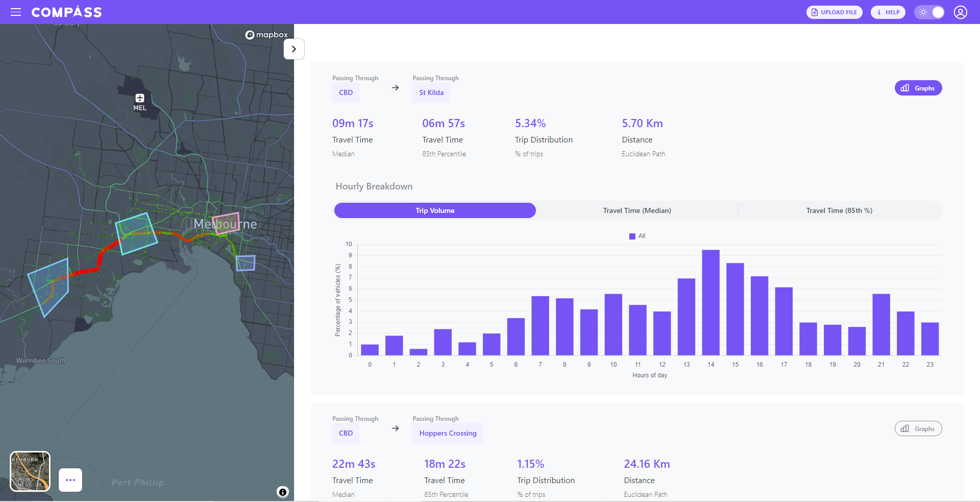Image resolution: width=980 pixels, height=502 pixels.
Task: Click the Hoppers Crossing destination tag
Action: pos(448,433)
